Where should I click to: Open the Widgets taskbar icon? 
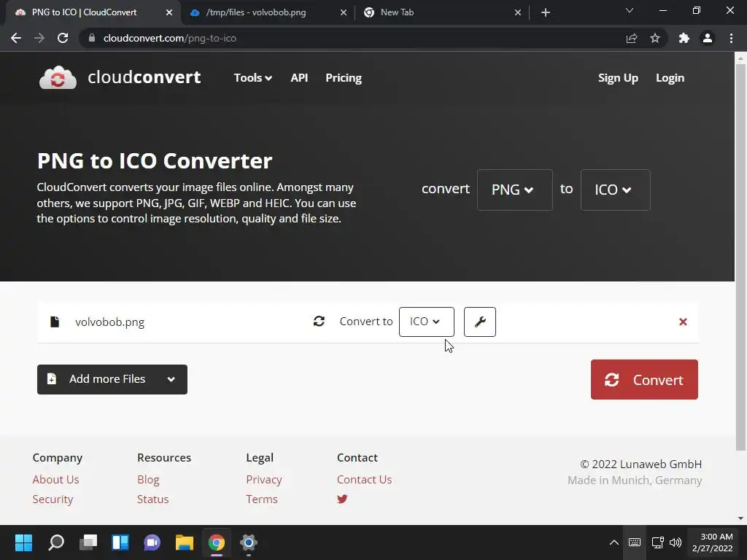[x=120, y=542]
